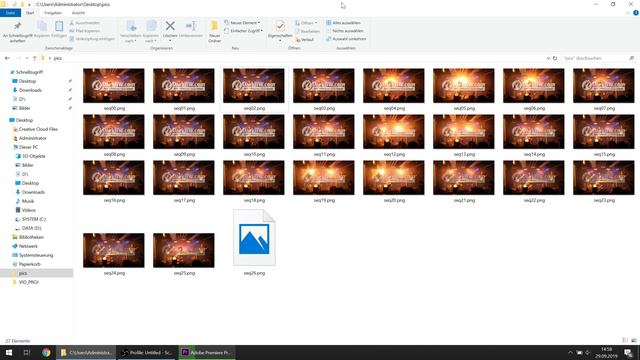Click Verlauf in the ribbon
The image size is (640, 360).
tap(304, 40)
